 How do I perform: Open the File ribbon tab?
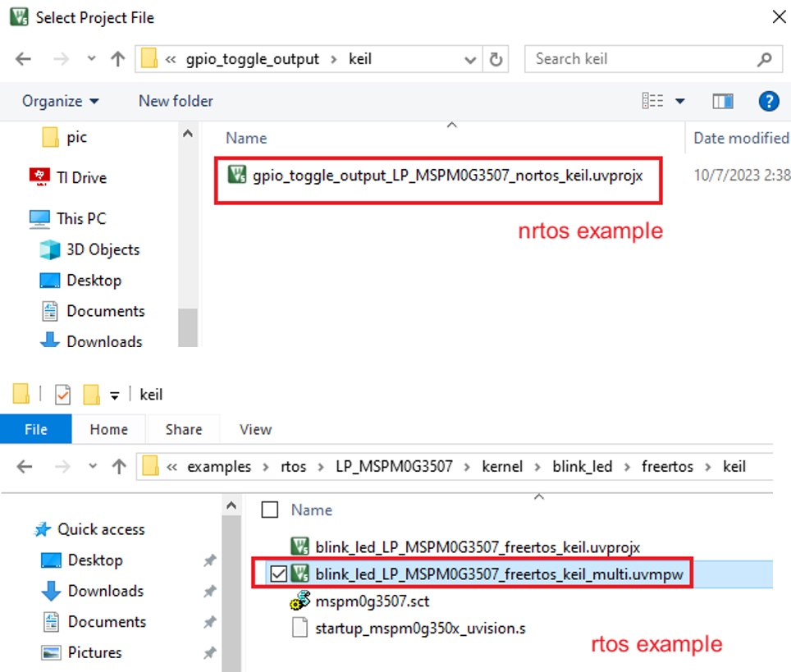(35, 429)
